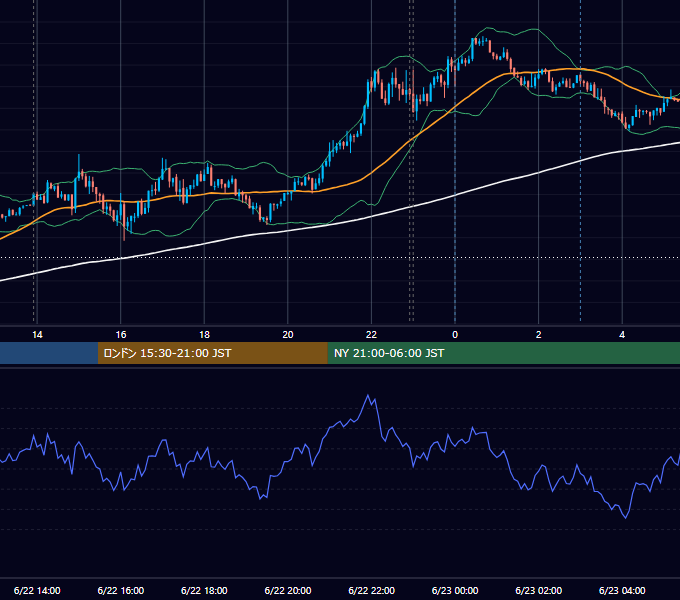Click the hour label 2 on time axis
Viewport: 680px width, 600px height.
coord(539,335)
